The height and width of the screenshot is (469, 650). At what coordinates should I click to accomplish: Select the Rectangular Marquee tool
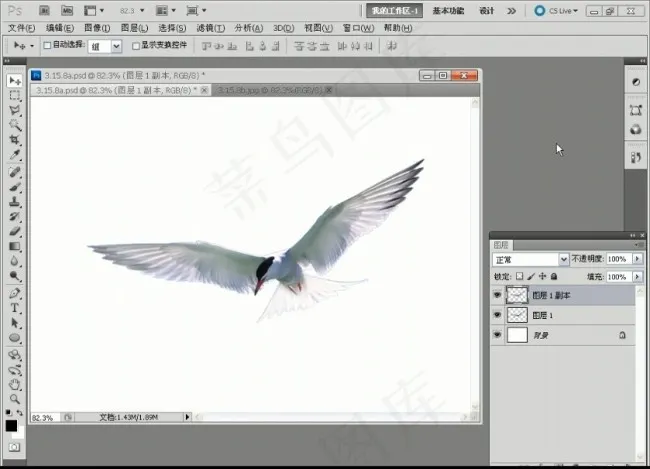15,96
